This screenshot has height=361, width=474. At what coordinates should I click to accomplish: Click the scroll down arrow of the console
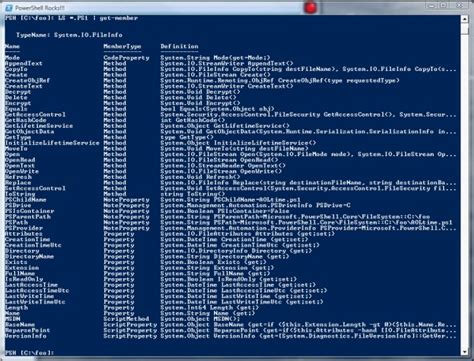tap(465, 352)
